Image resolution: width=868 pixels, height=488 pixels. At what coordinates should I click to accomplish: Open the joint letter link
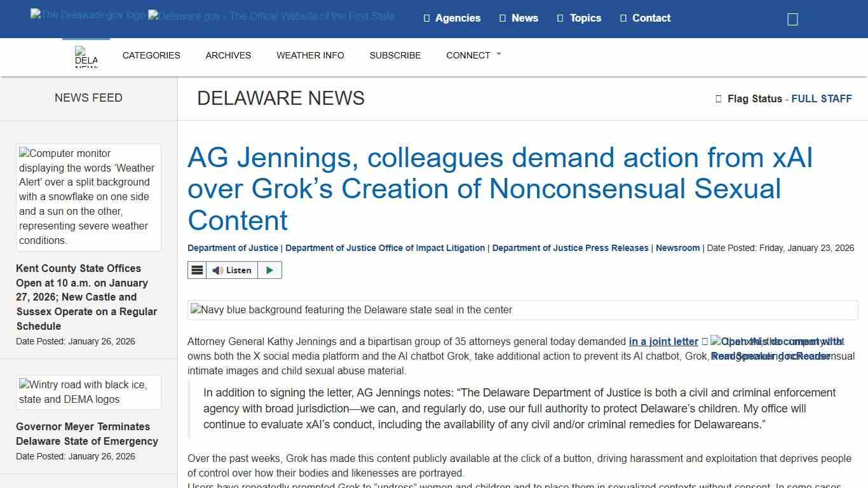click(x=663, y=341)
